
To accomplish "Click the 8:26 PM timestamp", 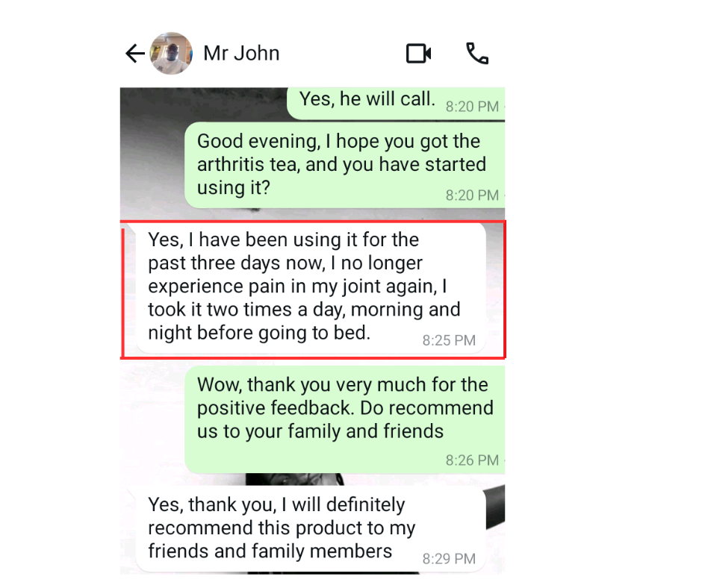I will pos(472,460).
